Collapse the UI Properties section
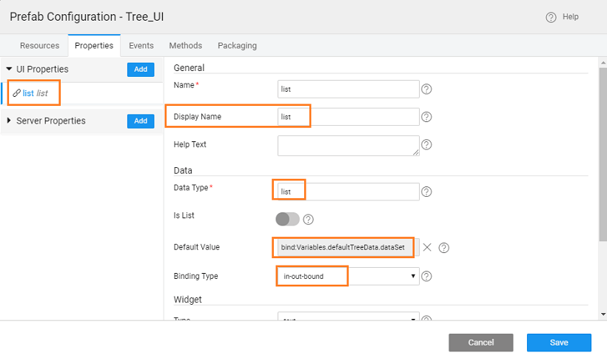Image resolution: width=607 pixels, height=364 pixels. [x=9, y=69]
